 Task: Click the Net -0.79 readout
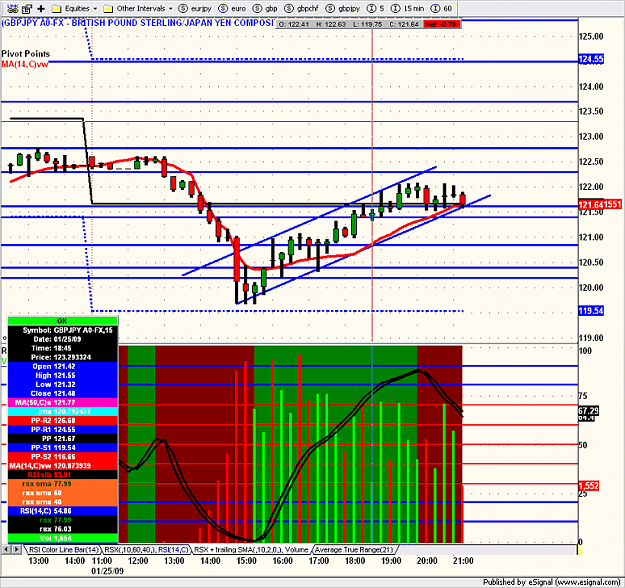[x=441, y=24]
